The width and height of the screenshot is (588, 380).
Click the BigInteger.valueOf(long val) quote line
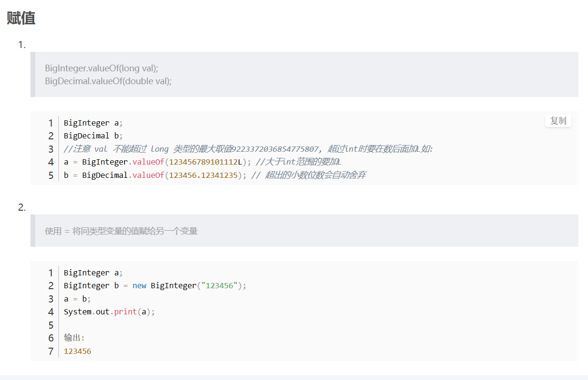tap(101, 68)
